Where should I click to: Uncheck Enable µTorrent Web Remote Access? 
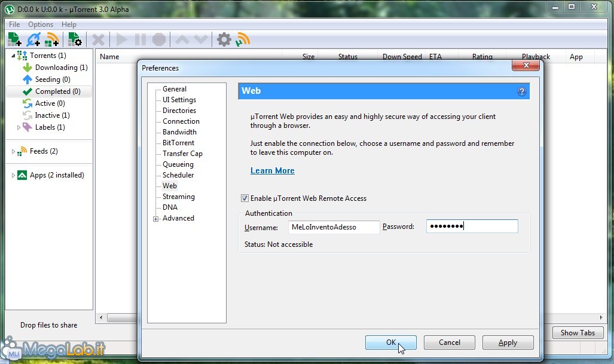[x=245, y=198]
